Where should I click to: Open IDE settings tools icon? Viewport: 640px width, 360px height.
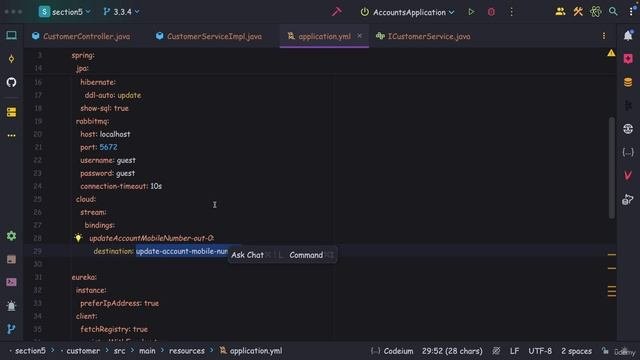(x=578, y=12)
